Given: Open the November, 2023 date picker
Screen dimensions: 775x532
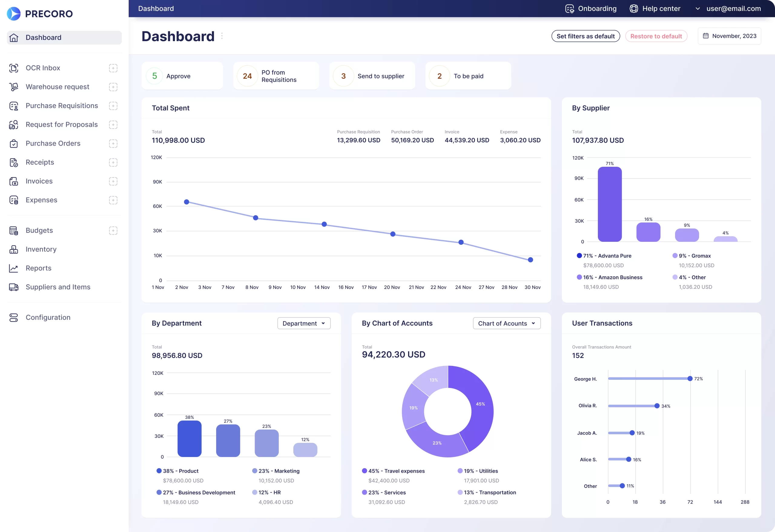Looking at the screenshot, I should [729, 36].
